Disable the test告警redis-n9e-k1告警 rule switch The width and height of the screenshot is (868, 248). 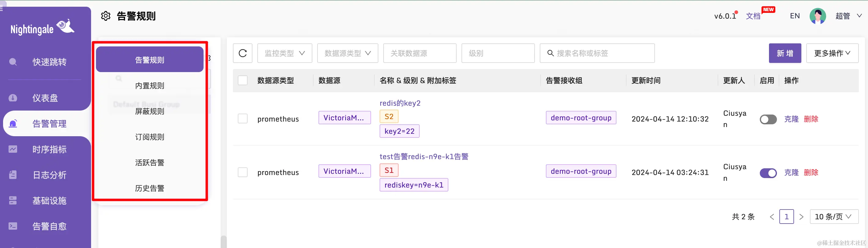pyautogui.click(x=768, y=173)
